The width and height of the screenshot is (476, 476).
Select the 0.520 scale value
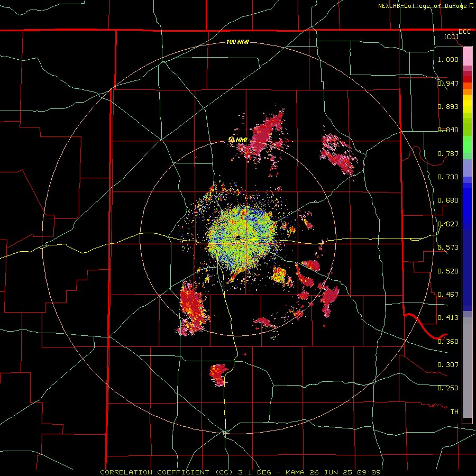(448, 271)
